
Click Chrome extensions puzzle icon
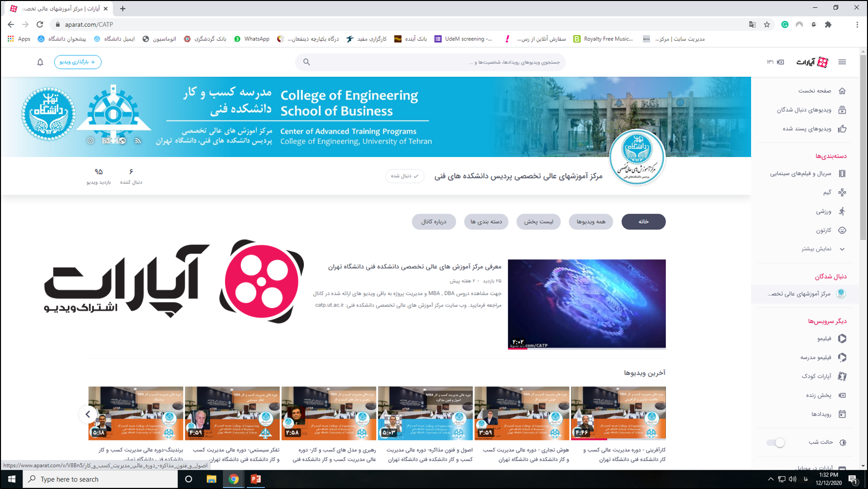[828, 24]
